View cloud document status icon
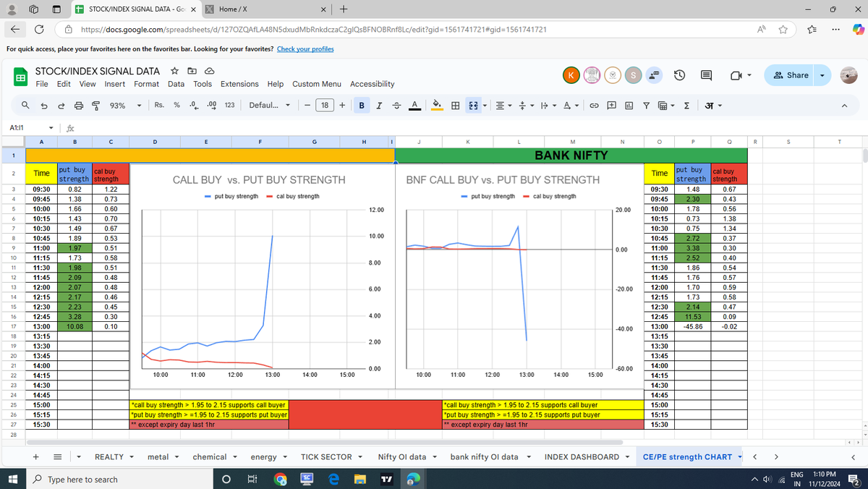This screenshot has width=868, height=489. (x=209, y=71)
